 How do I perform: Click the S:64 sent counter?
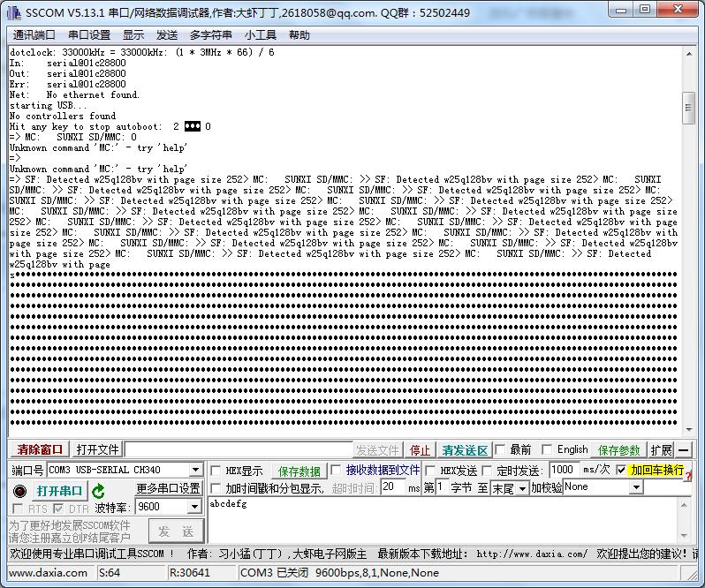(x=109, y=573)
